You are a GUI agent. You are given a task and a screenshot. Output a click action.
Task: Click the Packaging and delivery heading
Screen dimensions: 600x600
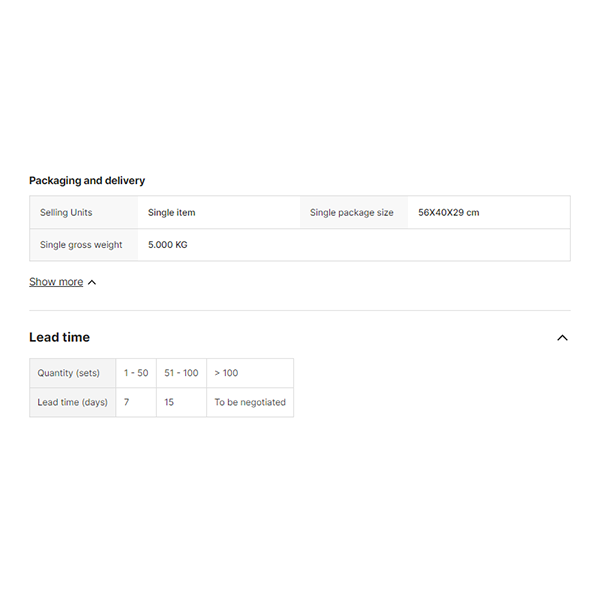(87, 181)
